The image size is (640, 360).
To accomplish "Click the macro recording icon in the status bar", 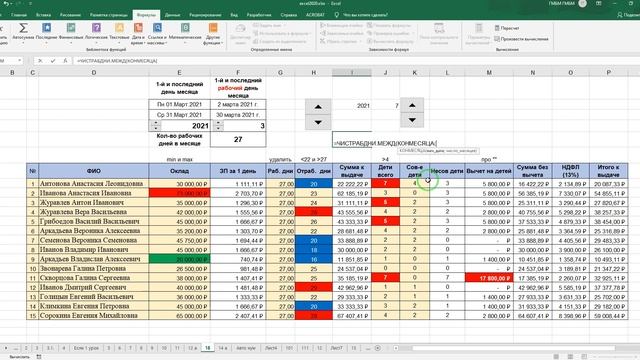I will point(39,356).
